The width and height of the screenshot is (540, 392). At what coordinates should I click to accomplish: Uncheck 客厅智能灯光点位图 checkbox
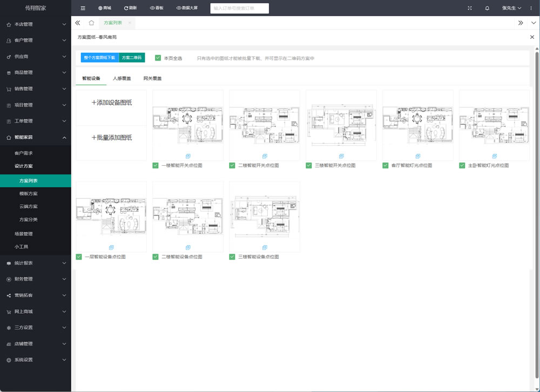pyautogui.click(x=386, y=165)
